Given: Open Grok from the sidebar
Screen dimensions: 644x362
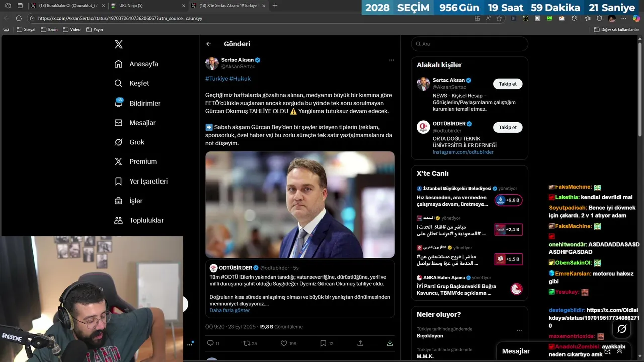Looking at the screenshot, I should click(129, 142).
